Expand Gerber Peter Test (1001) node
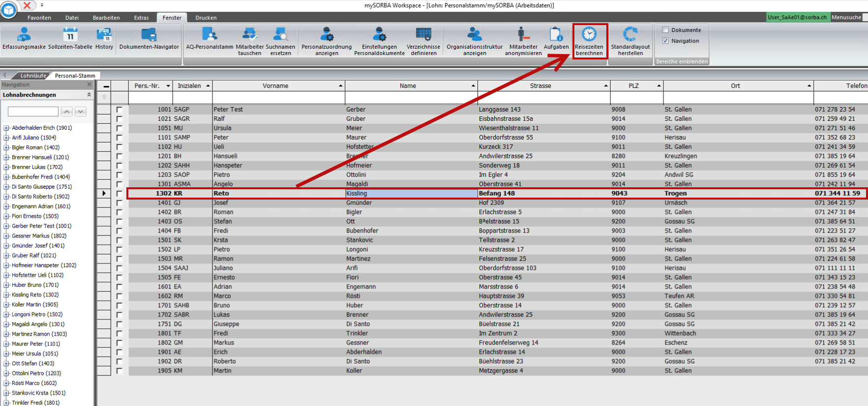Image resolution: width=868 pixels, height=406 pixels. (6, 226)
